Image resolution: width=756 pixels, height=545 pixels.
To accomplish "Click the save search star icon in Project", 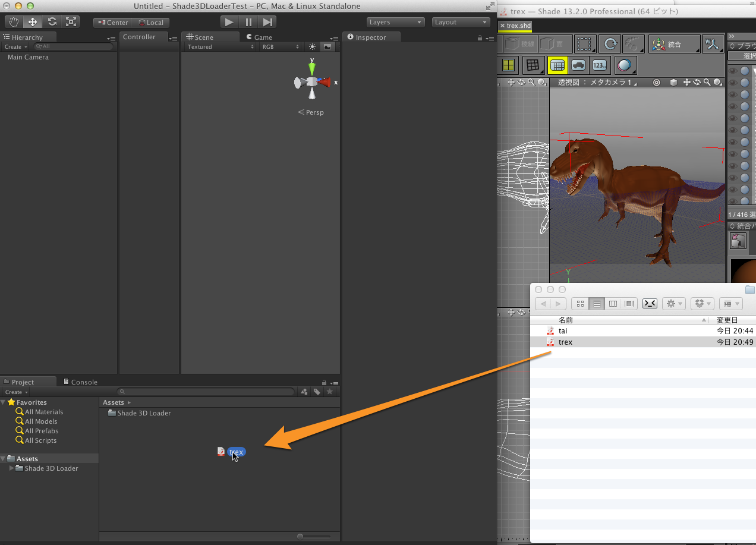I will [330, 392].
